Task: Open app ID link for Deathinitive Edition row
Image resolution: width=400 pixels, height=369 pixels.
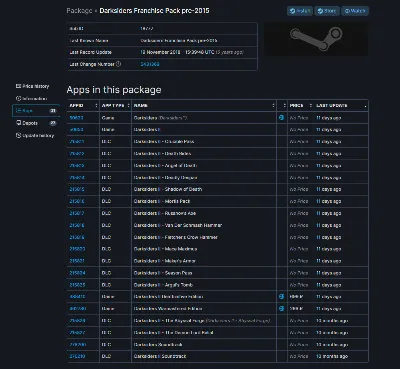Action: point(77,297)
